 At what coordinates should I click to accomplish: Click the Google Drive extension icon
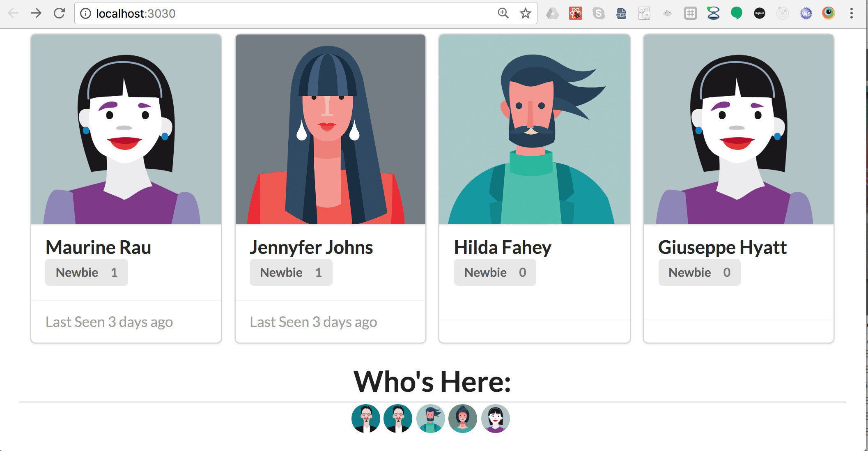pos(552,14)
